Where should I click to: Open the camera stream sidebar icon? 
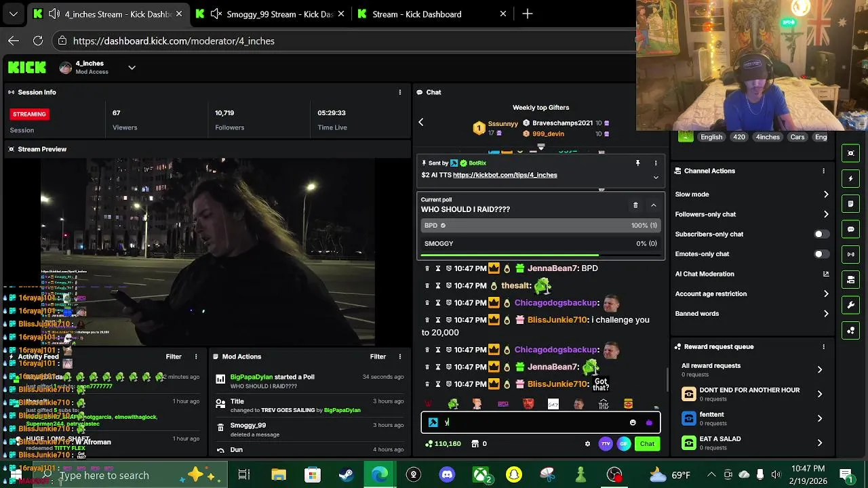(x=851, y=279)
